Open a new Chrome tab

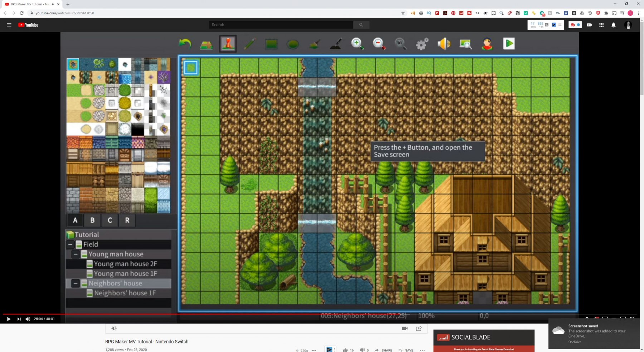coord(68,4)
